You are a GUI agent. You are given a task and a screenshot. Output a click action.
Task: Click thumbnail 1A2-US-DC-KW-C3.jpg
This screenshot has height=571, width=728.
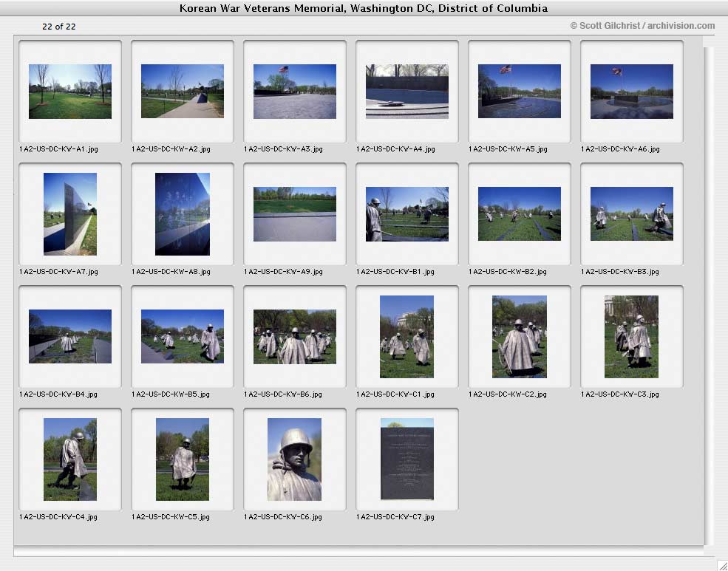click(x=631, y=337)
